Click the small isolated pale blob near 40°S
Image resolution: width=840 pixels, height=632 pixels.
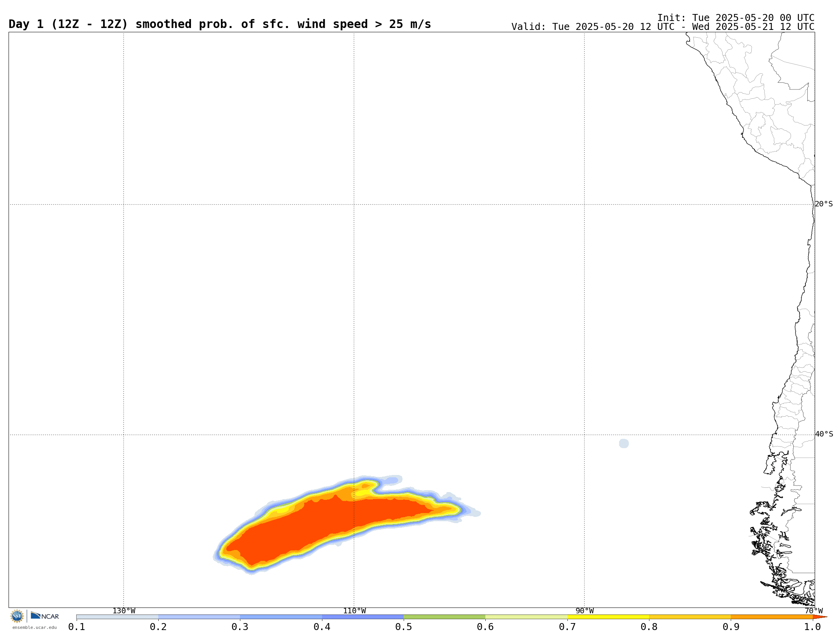pos(624,443)
